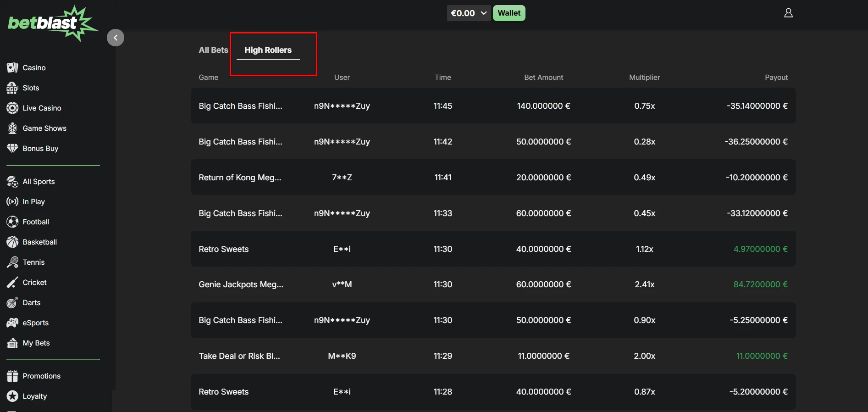Click the 84.7200000 € payout

761,284
